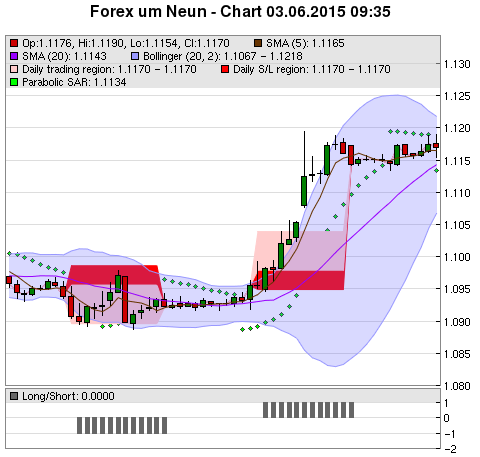Click the 'Long/Short: 0.0000' label
The image size is (480, 457).
pyautogui.click(x=68, y=396)
